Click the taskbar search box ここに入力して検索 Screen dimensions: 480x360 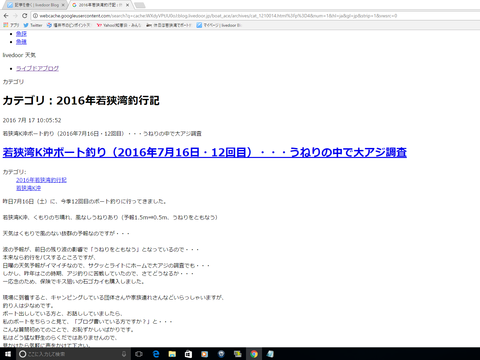(73, 354)
